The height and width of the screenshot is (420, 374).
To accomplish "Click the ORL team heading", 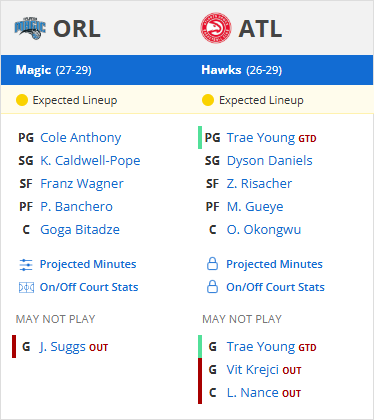I will [x=77, y=29].
